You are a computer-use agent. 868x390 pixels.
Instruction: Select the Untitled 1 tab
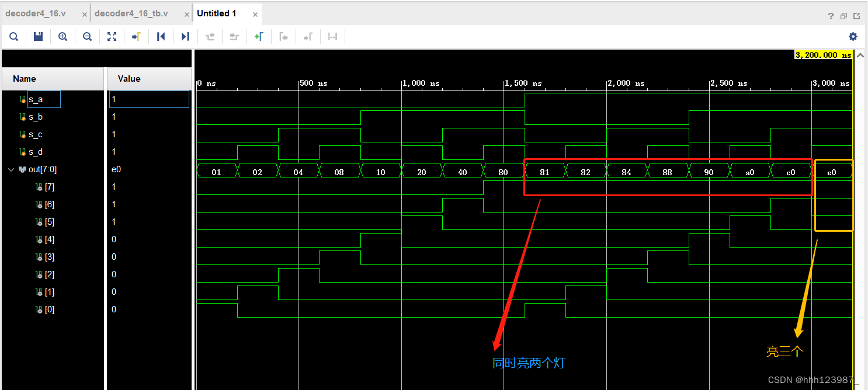pos(217,13)
